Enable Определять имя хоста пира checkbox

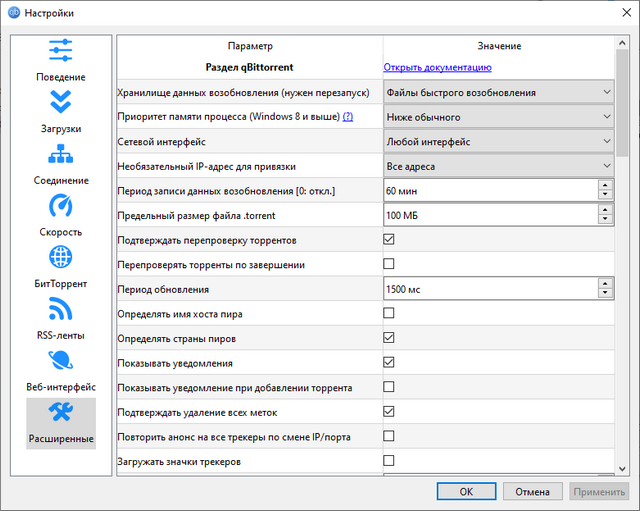389,313
